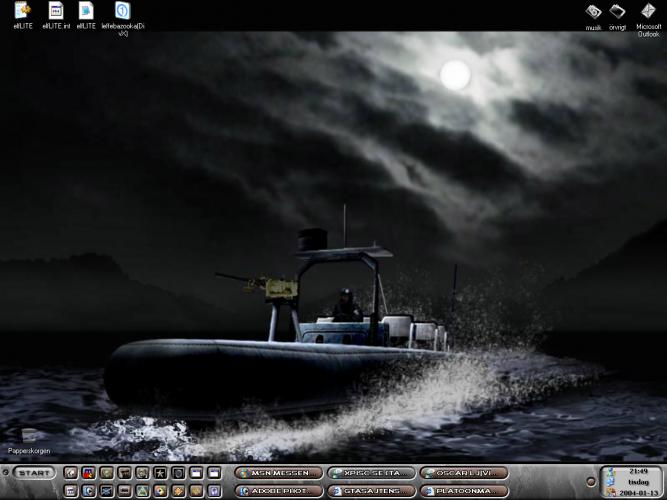This screenshot has height=500, width=667.
Task: Open the ellLITE.ini file icon
Action: tap(57, 11)
